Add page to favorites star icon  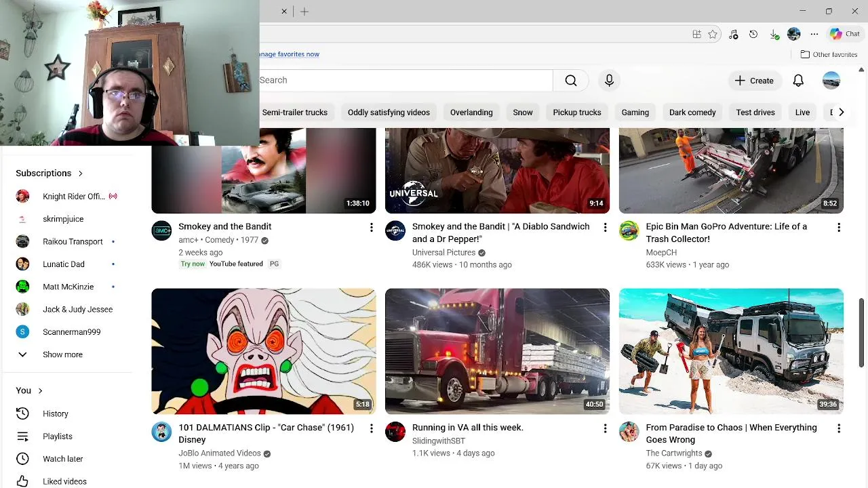(713, 34)
